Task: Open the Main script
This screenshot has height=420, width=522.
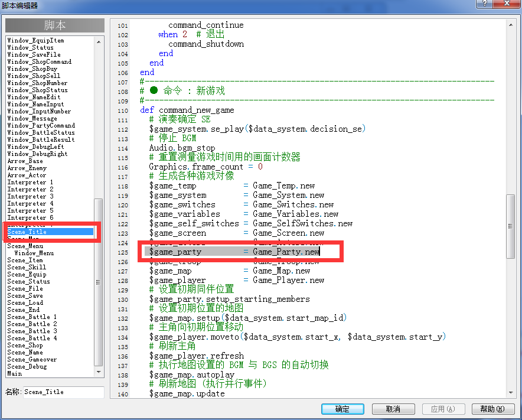Action: tap(15, 373)
